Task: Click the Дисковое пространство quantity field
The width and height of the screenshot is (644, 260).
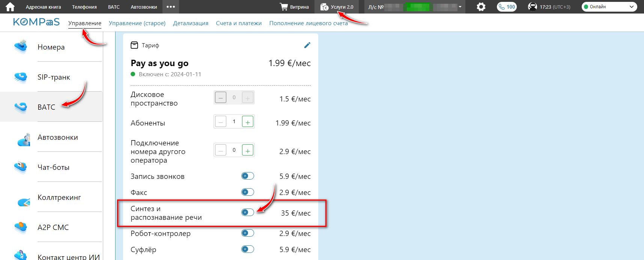Action: tap(234, 98)
